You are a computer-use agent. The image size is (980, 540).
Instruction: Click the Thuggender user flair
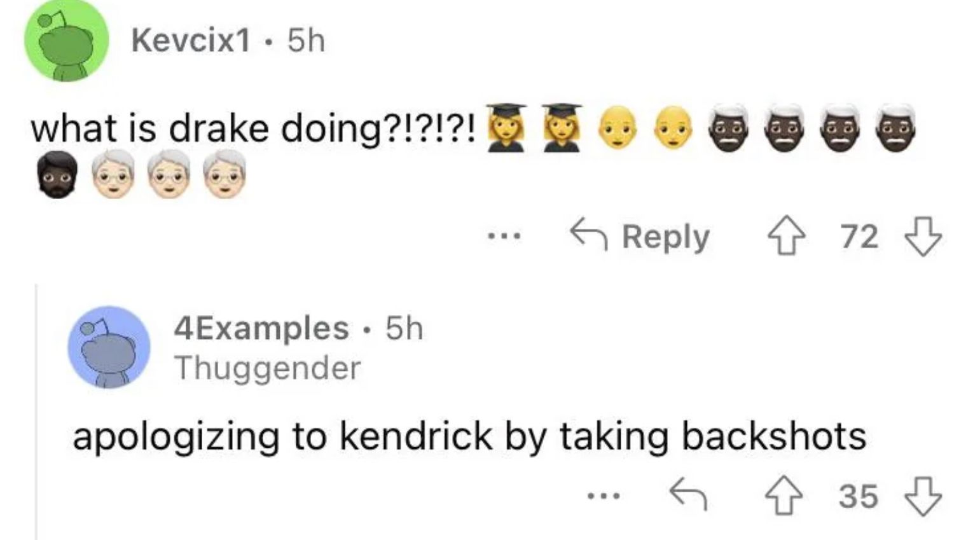tap(268, 368)
